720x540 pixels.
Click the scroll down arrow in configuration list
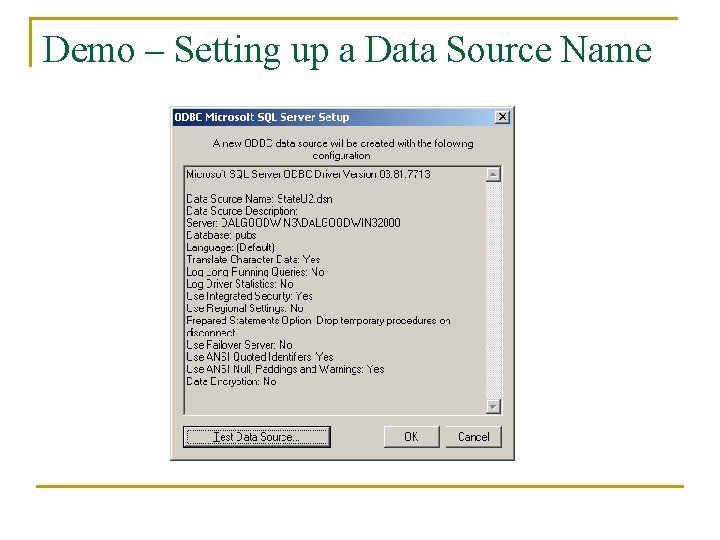[493, 406]
